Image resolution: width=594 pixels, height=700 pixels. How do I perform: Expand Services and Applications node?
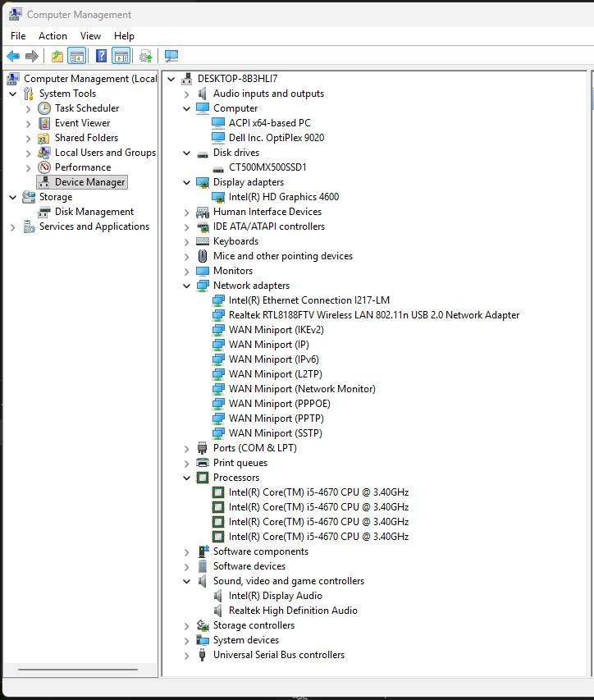pyautogui.click(x=13, y=227)
